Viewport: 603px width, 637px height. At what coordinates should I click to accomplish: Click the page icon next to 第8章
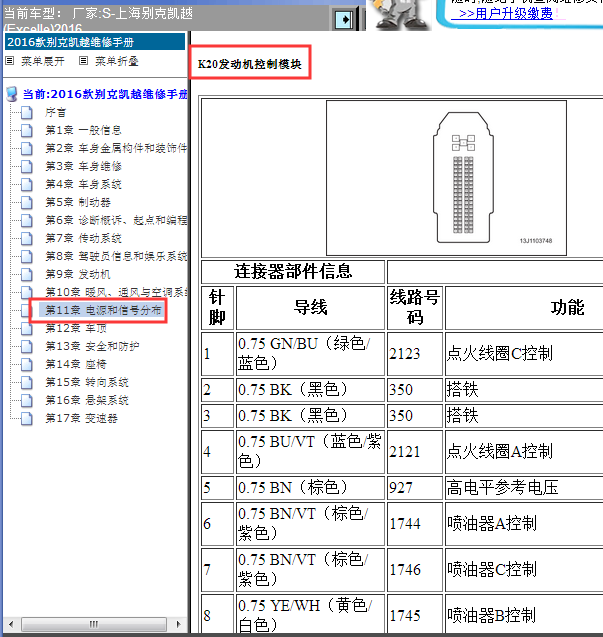tap(27, 256)
